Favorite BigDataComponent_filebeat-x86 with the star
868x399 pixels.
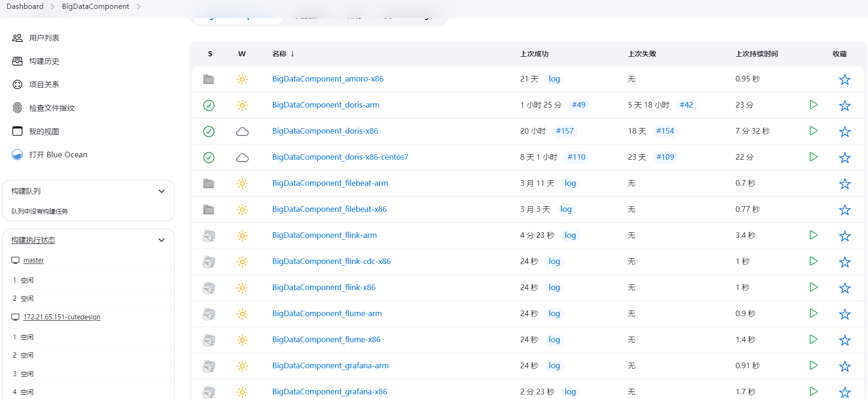coord(845,210)
